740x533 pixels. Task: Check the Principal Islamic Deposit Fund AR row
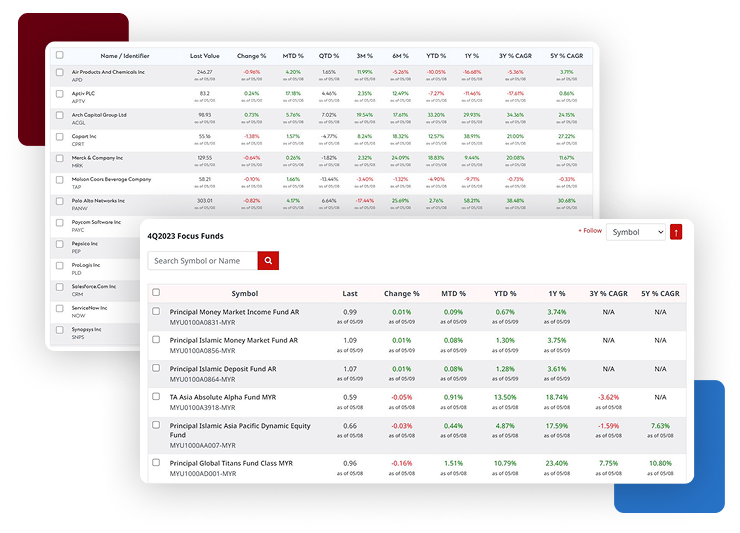pos(156,368)
